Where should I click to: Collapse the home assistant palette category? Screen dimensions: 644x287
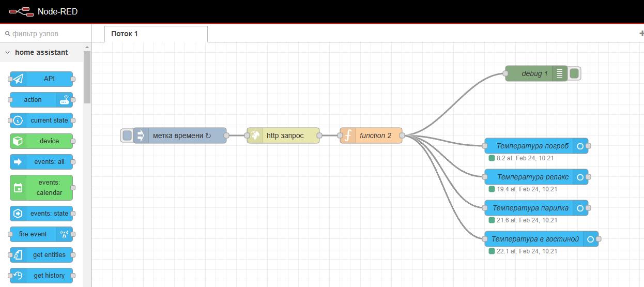[8, 52]
